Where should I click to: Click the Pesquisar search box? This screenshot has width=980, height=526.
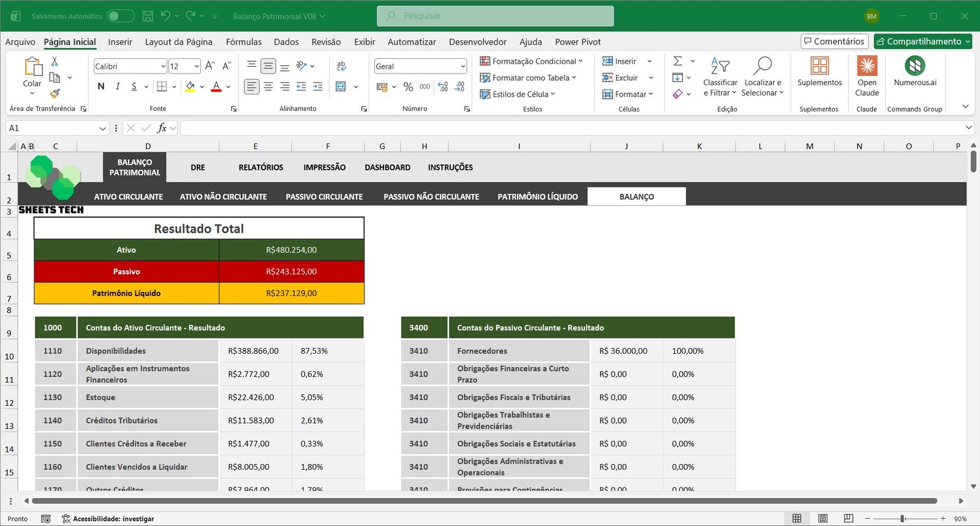[495, 16]
